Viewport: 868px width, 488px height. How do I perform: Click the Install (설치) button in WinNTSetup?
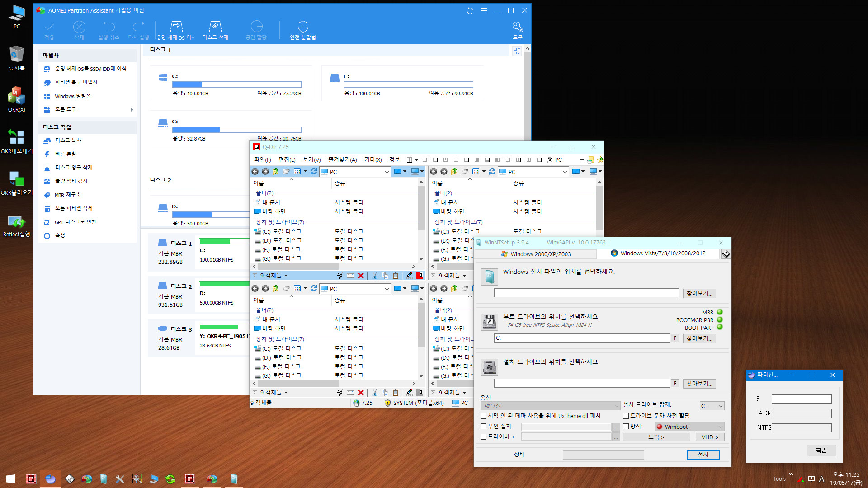click(703, 455)
